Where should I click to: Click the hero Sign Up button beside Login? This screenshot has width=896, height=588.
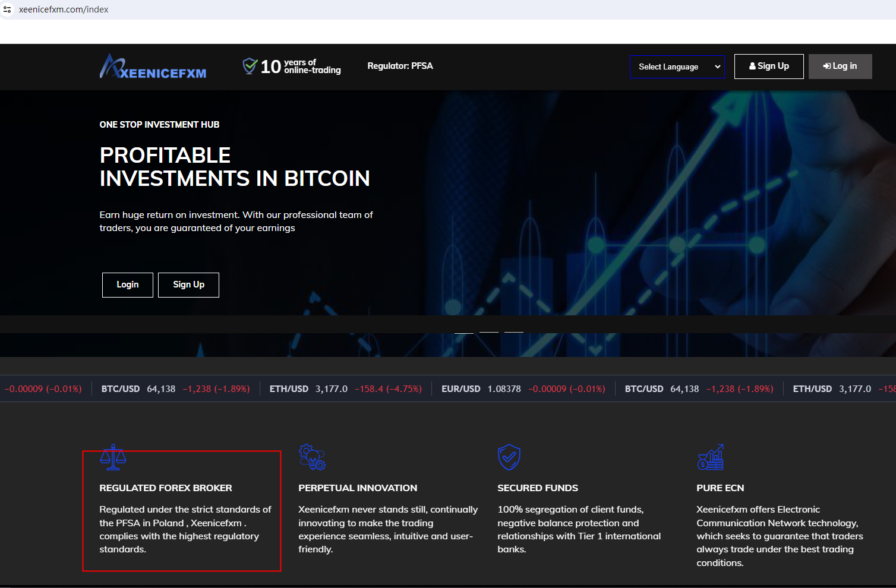[x=188, y=285]
